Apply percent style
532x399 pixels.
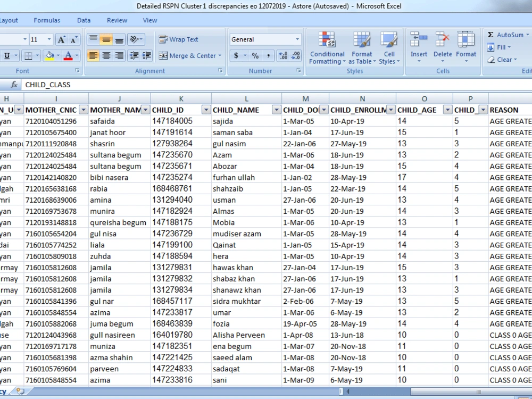coord(255,56)
